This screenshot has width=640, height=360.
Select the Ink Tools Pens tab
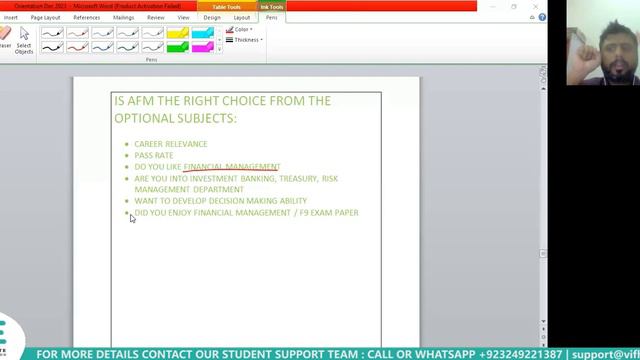tap(271, 18)
